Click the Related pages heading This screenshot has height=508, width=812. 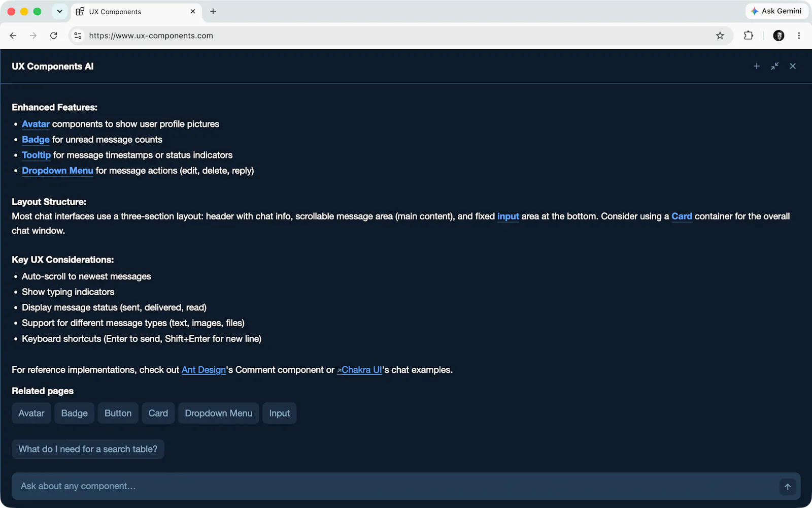click(x=43, y=391)
